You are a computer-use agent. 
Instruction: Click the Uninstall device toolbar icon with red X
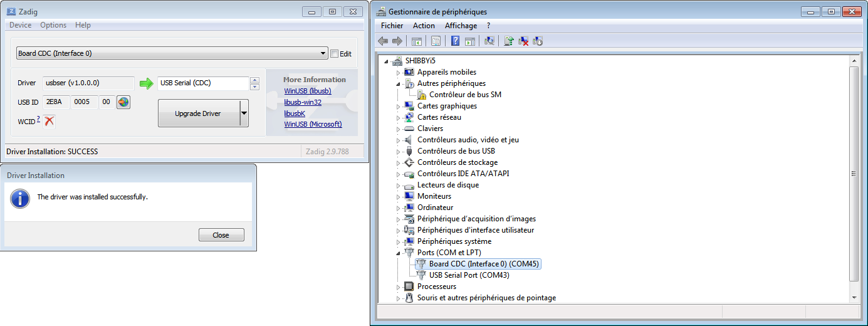[x=523, y=41]
